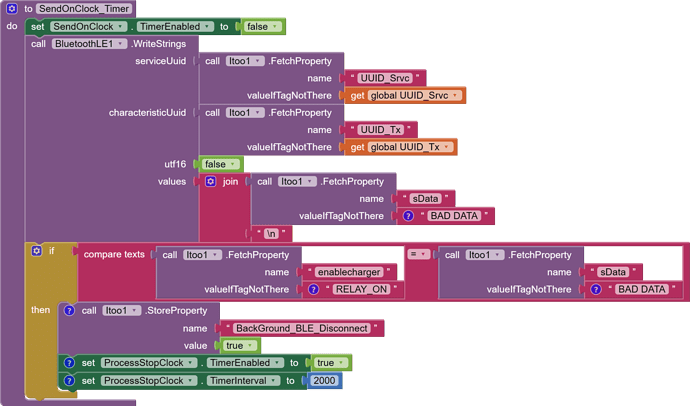Open the join block mutator gear icon
690x406 pixels.
(x=211, y=181)
